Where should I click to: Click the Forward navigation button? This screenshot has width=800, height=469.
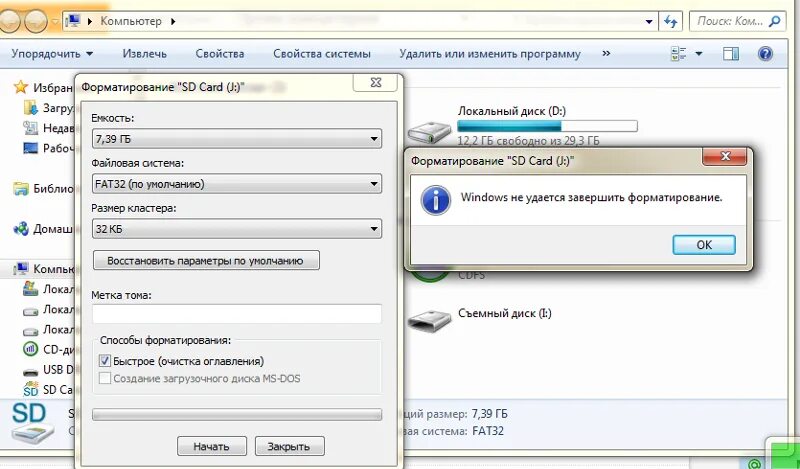tap(36, 21)
